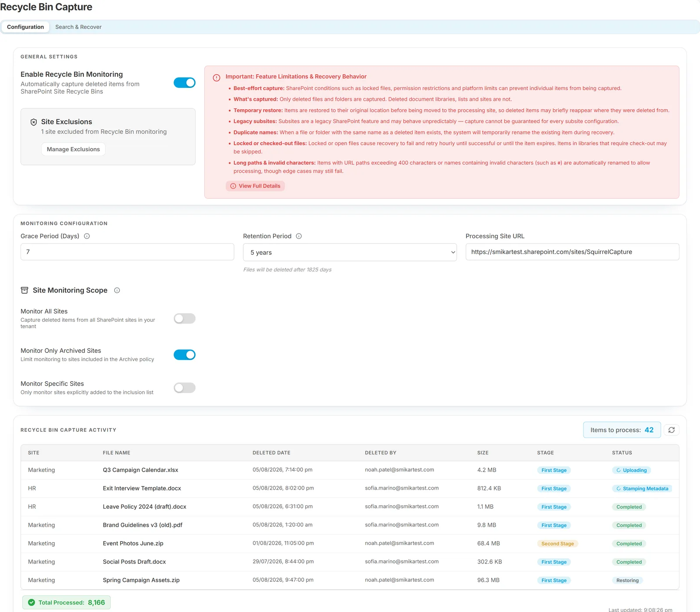Click the SIZE column header
The width and height of the screenshot is (700, 612).
483,453
